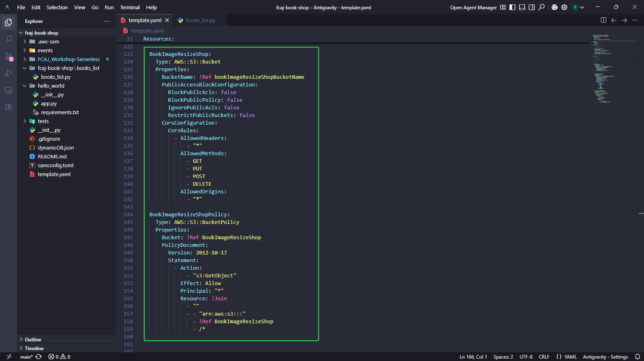Open the Explorer view in activity bar

(8, 23)
